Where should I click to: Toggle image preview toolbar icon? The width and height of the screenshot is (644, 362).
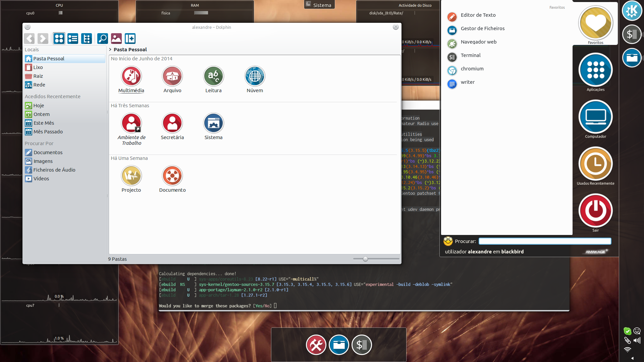(x=116, y=39)
